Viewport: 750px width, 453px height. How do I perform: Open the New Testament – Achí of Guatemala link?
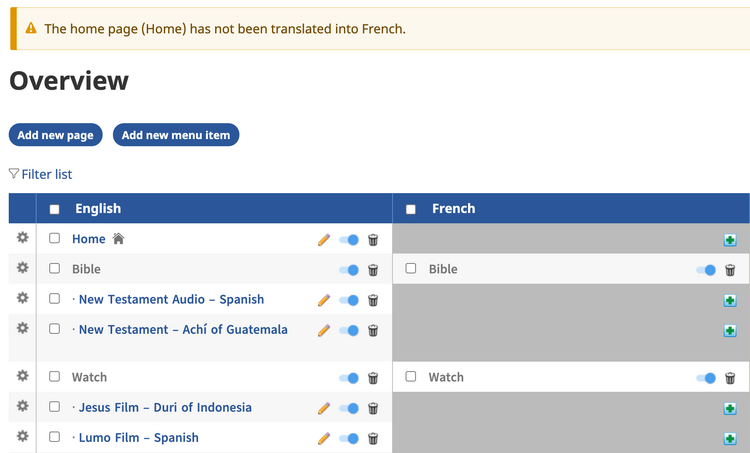(182, 329)
